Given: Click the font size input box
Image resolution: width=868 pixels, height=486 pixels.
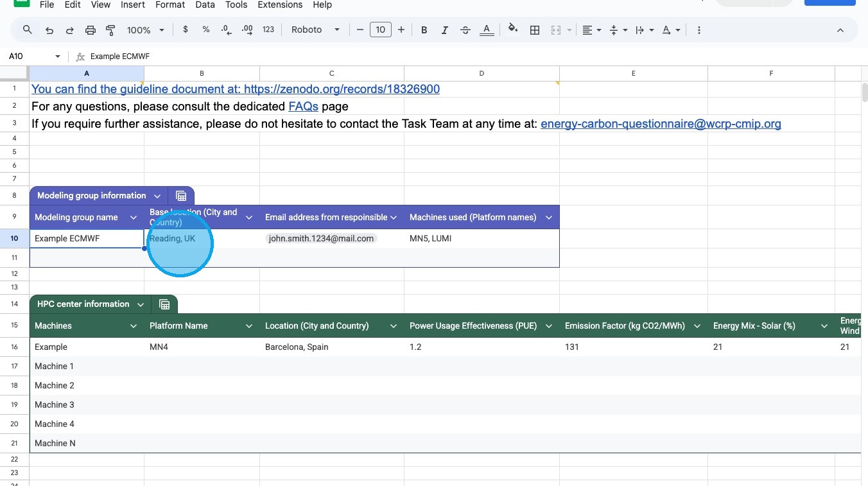Looking at the screenshot, I should coord(380,30).
